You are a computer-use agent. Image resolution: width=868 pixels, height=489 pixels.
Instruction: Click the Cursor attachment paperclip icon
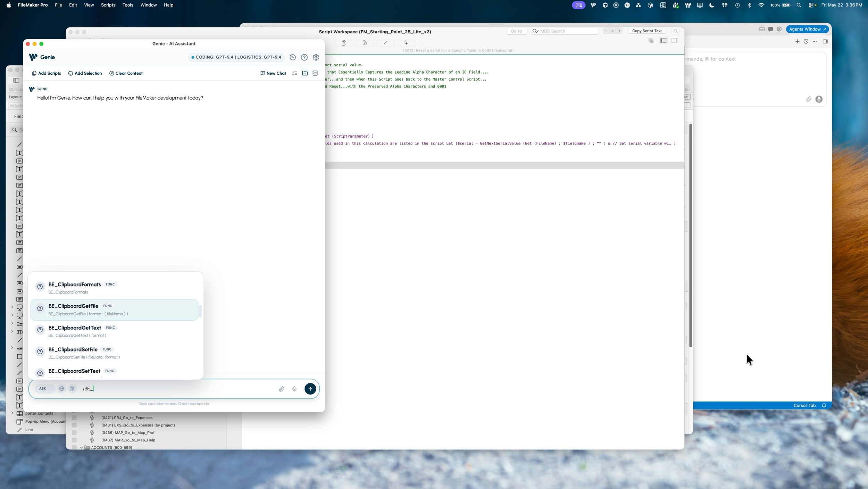click(x=809, y=99)
